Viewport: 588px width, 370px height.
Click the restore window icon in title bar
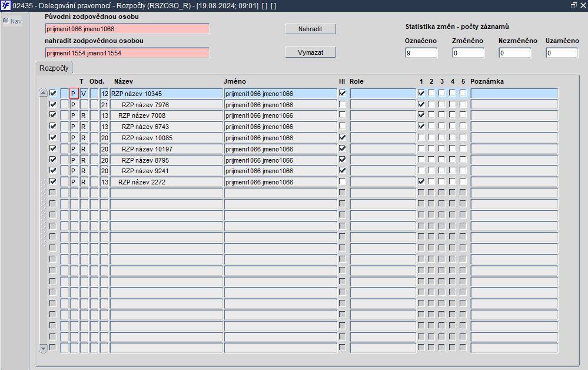pos(573,5)
